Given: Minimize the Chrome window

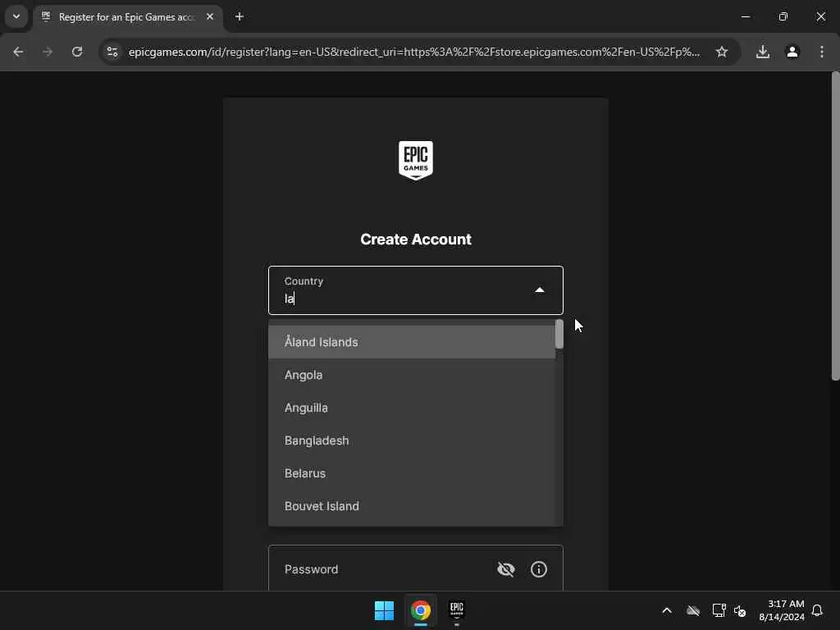Looking at the screenshot, I should coord(745,16).
